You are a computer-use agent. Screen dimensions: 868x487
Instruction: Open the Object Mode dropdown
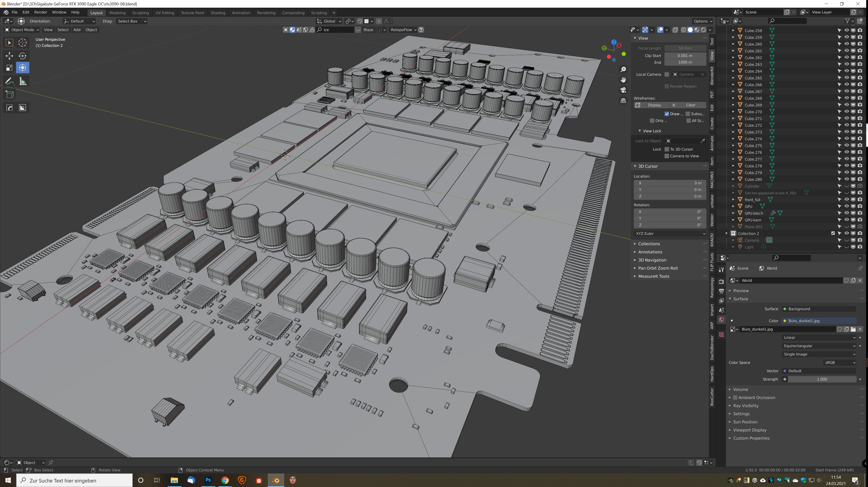[22, 30]
